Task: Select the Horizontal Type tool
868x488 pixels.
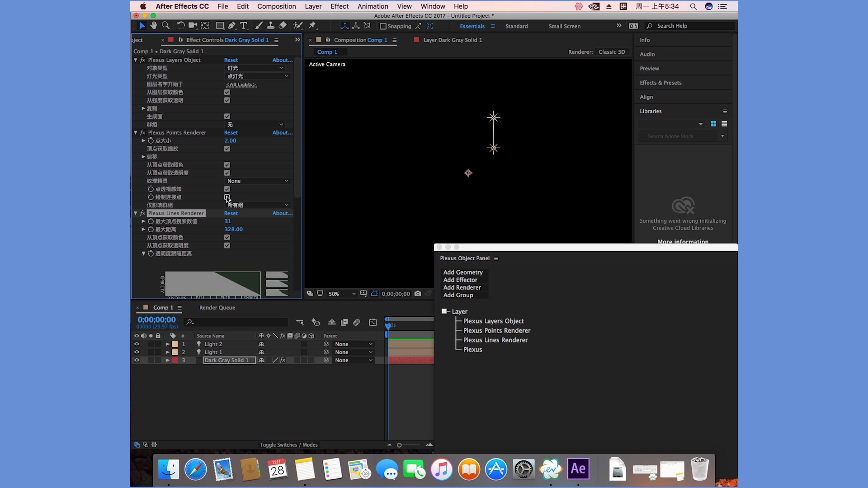Action: (x=244, y=26)
